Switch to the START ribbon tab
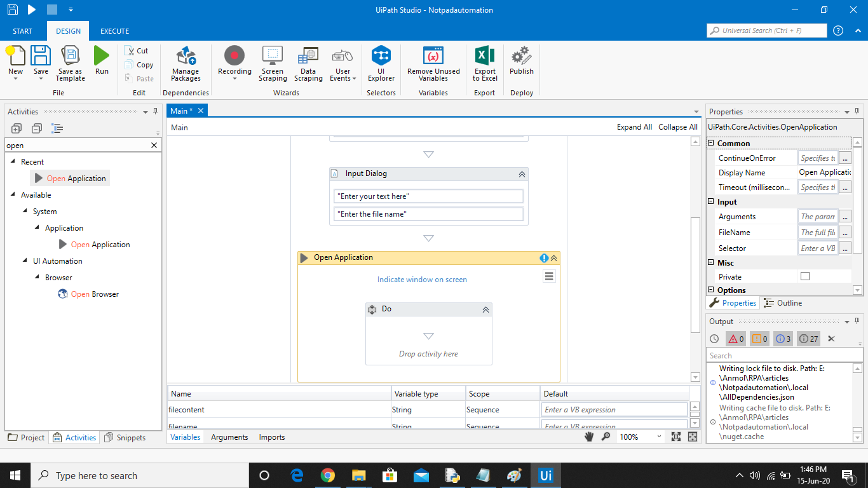Image resolution: width=868 pixels, height=488 pixels. (x=22, y=31)
